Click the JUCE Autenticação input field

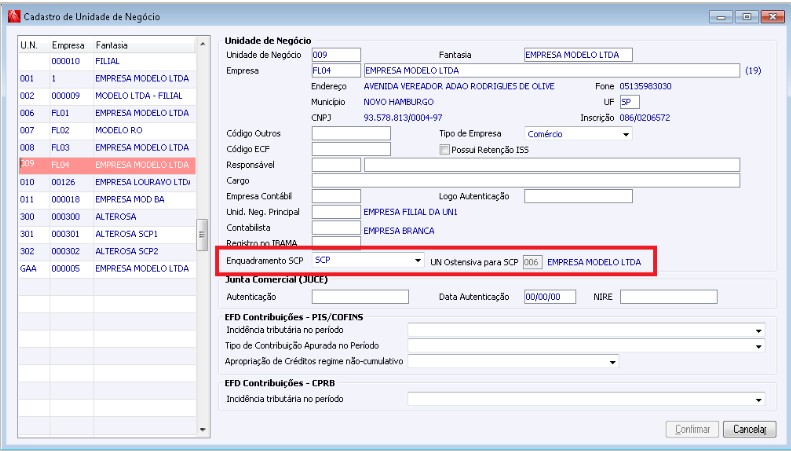360,297
